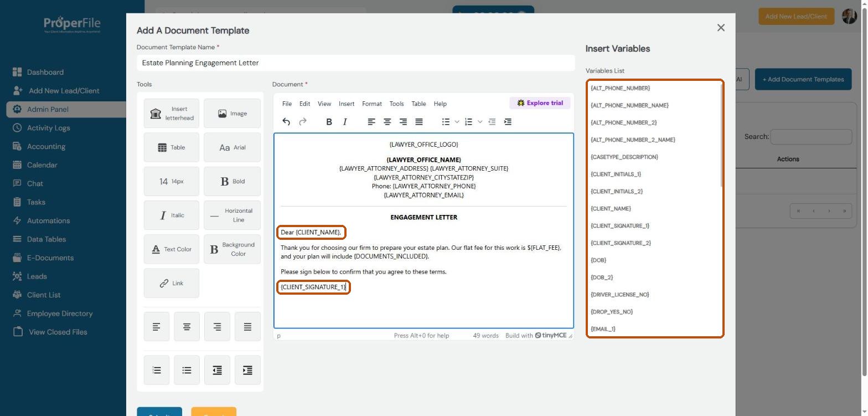The image size is (868, 416).
Task: Click the Document Template Name field
Action: pos(355,63)
